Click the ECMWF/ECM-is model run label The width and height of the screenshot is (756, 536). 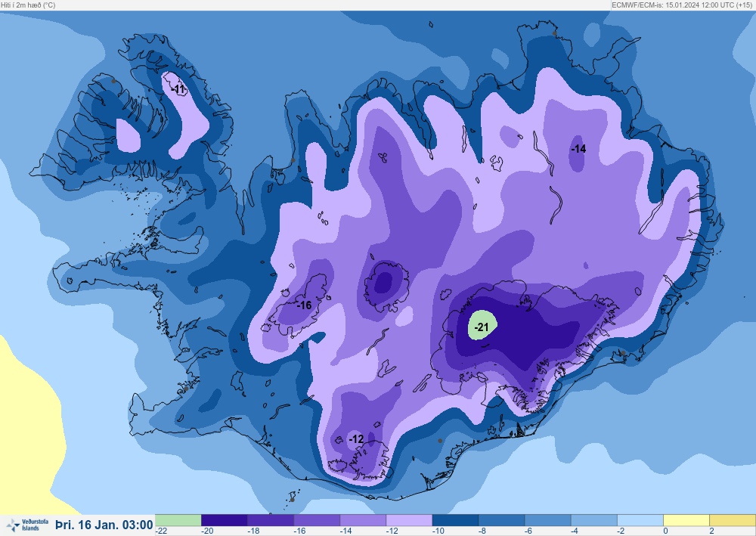tap(683, 5)
